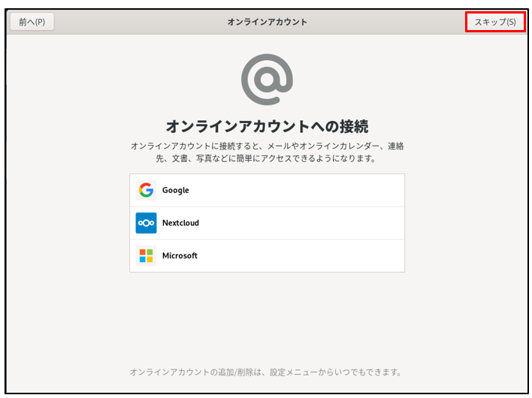Click first line of the description text
The height and width of the screenshot is (398, 532).
[267, 145]
